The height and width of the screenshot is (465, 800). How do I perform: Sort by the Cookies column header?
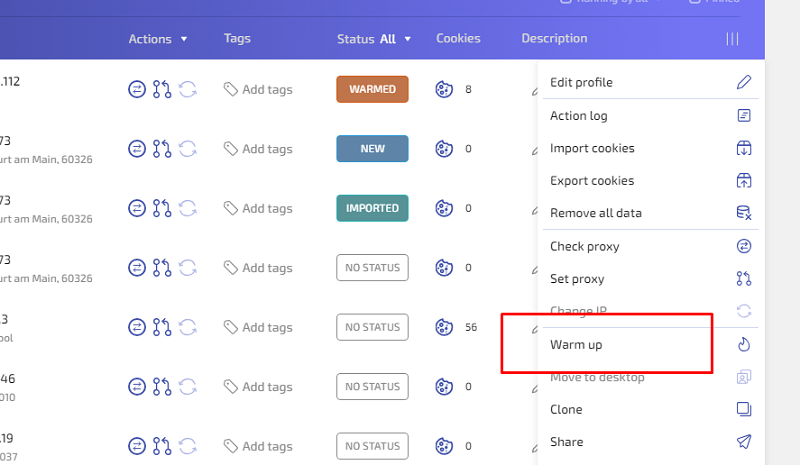(x=458, y=38)
